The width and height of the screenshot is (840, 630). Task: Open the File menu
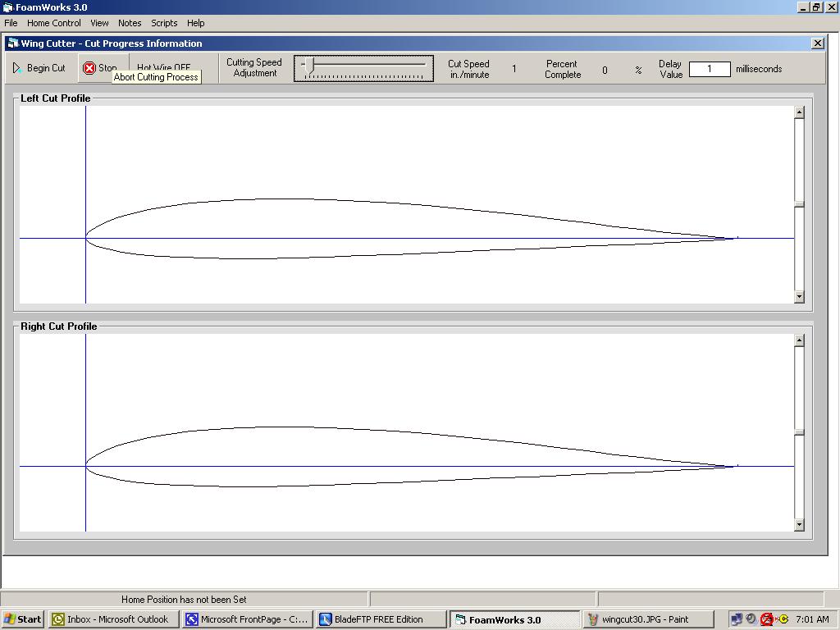point(11,23)
